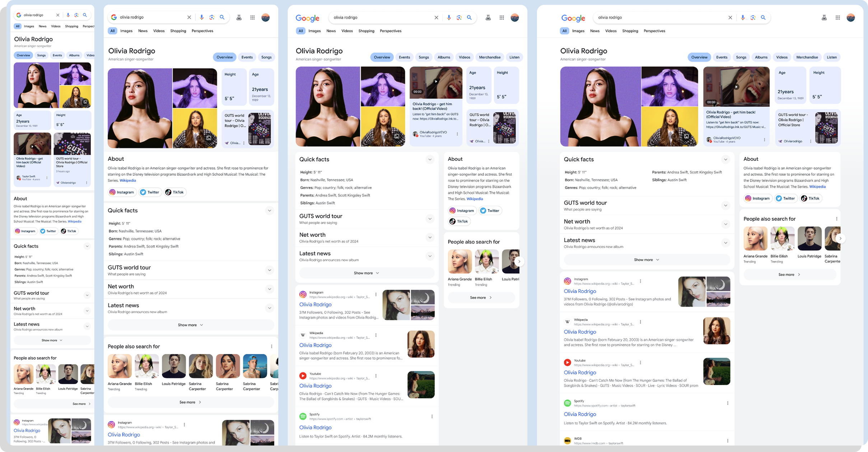Click three-dot menu beside IMDB result
The height and width of the screenshot is (452, 868).
click(x=728, y=441)
